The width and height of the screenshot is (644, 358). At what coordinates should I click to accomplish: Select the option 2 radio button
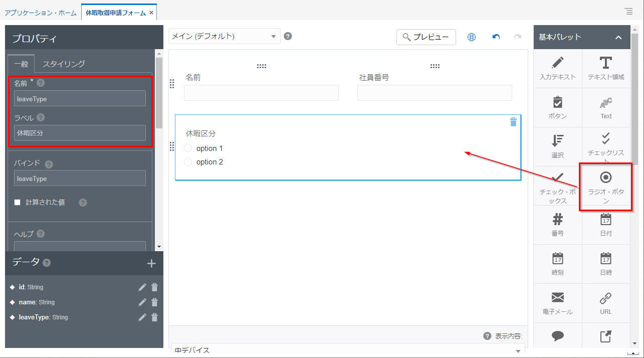point(188,162)
